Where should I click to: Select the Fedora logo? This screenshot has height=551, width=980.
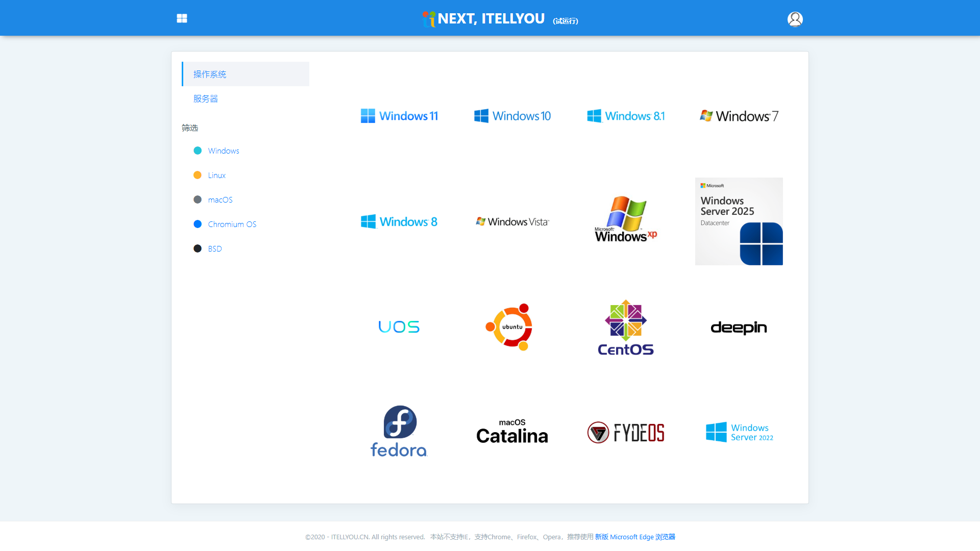pos(399,431)
